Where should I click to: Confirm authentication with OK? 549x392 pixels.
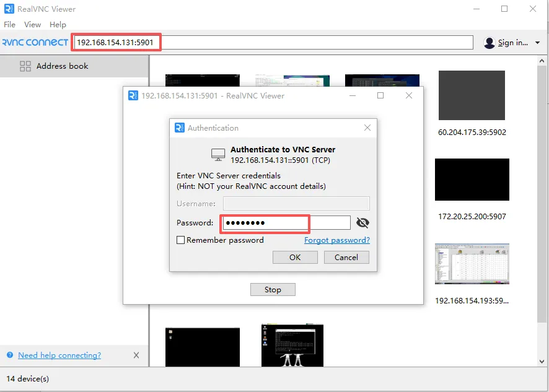coord(295,257)
